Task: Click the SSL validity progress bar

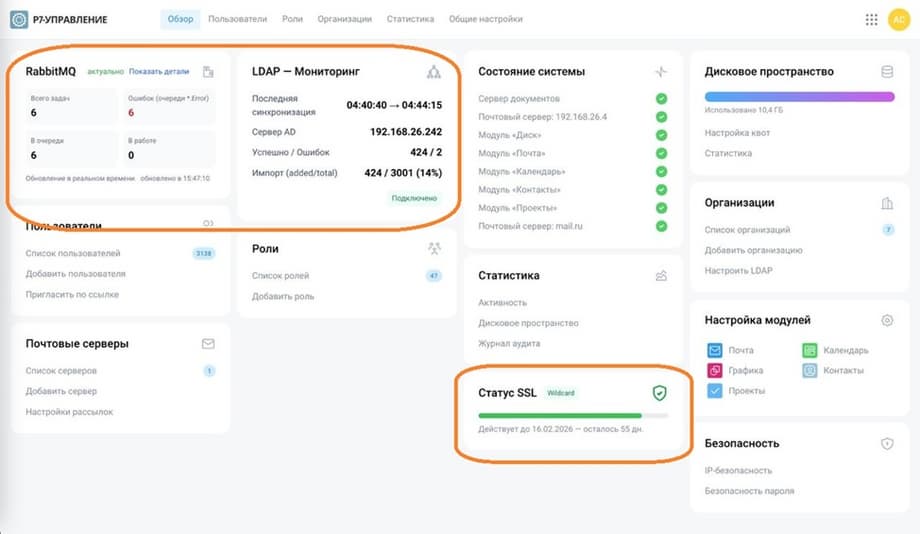Action: 573,414
